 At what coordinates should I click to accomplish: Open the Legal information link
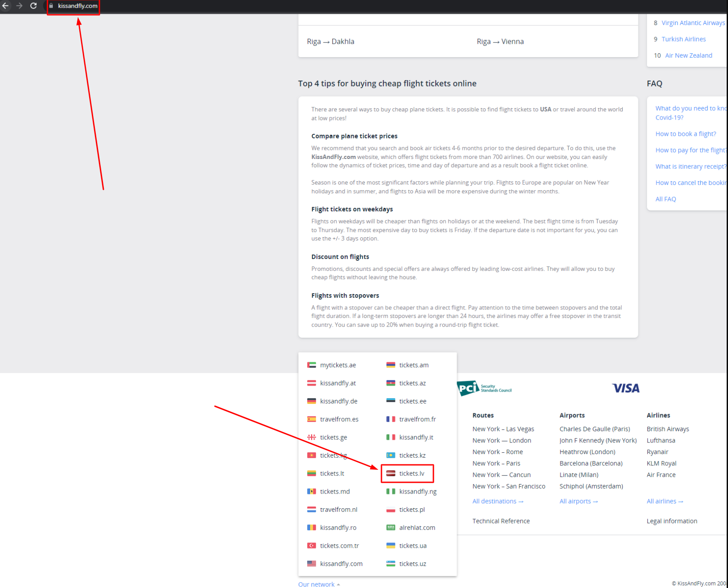click(x=672, y=521)
